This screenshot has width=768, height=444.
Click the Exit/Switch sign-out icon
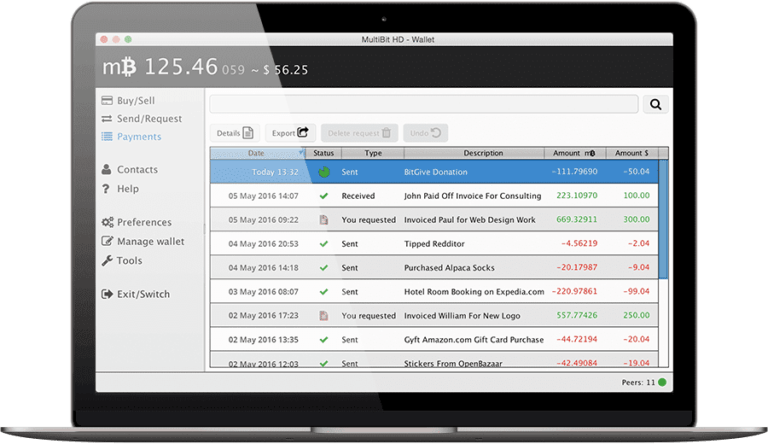(107, 294)
